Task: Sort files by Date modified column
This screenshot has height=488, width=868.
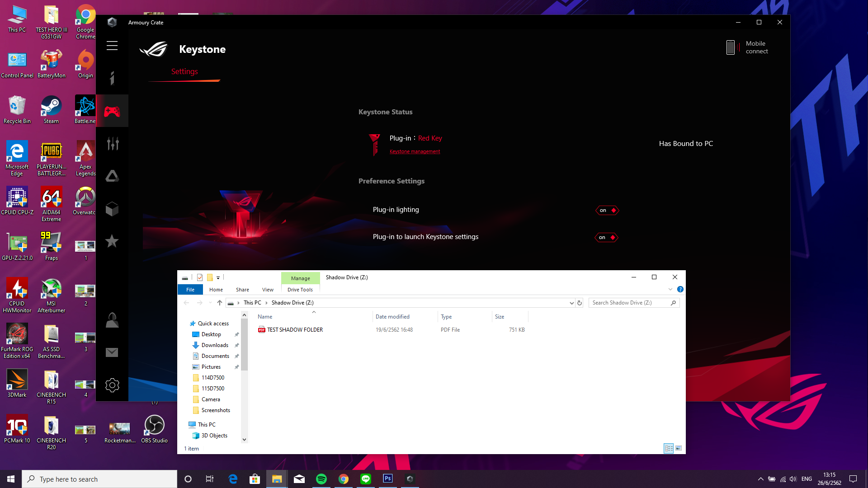Action: click(392, 317)
